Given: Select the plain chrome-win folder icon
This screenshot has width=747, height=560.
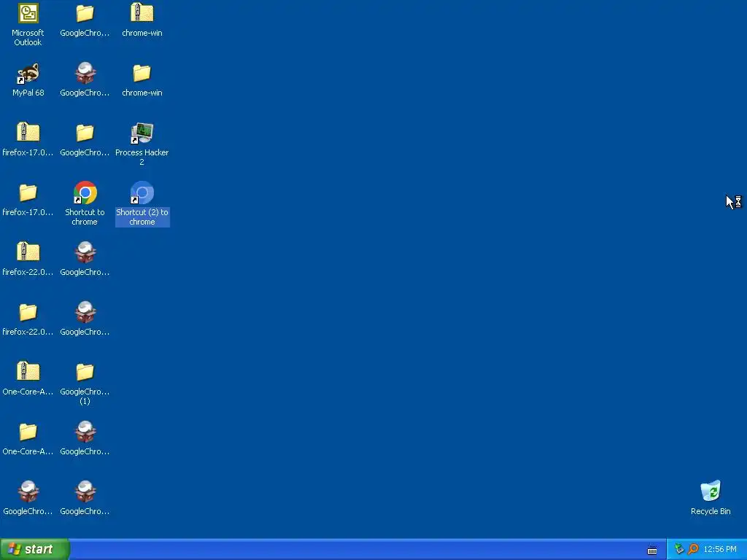Looking at the screenshot, I should pos(142,74).
